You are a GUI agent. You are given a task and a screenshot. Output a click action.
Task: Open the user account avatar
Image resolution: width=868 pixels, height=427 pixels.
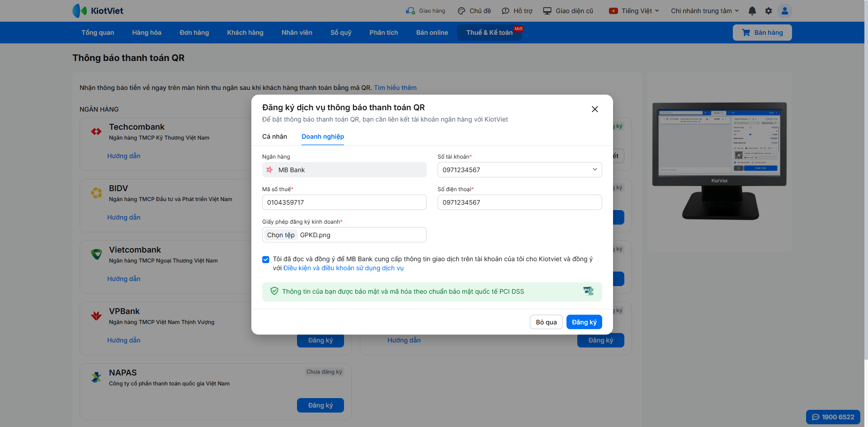[x=785, y=11]
